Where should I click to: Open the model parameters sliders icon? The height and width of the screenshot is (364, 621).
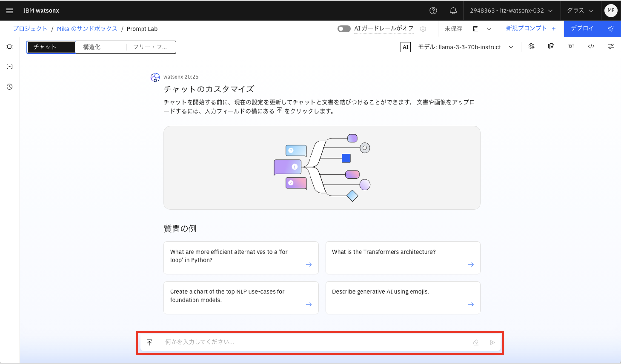click(x=611, y=46)
